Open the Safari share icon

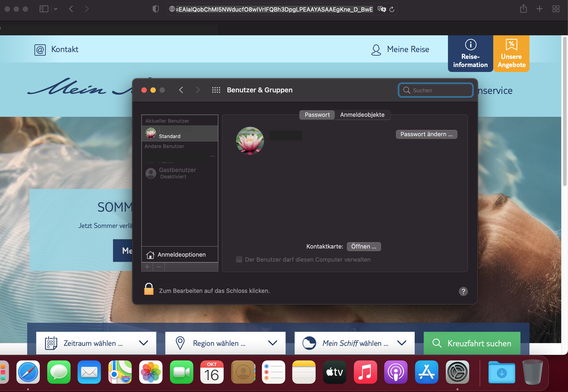click(523, 9)
